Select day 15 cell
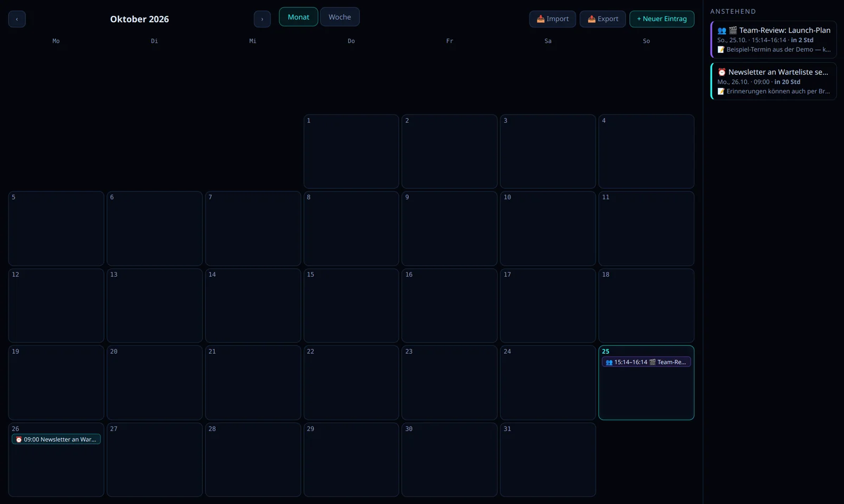 coord(351,306)
